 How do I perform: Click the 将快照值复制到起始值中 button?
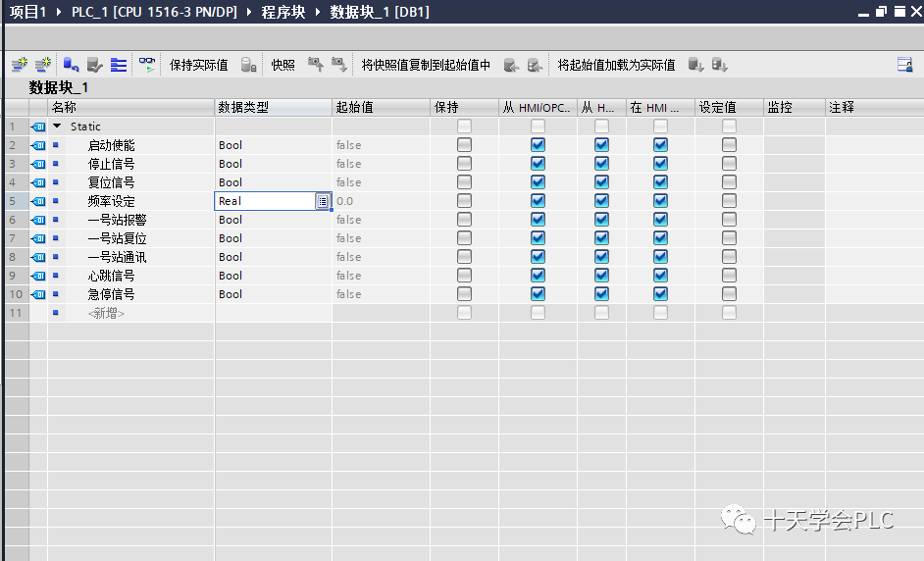point(426,65)
